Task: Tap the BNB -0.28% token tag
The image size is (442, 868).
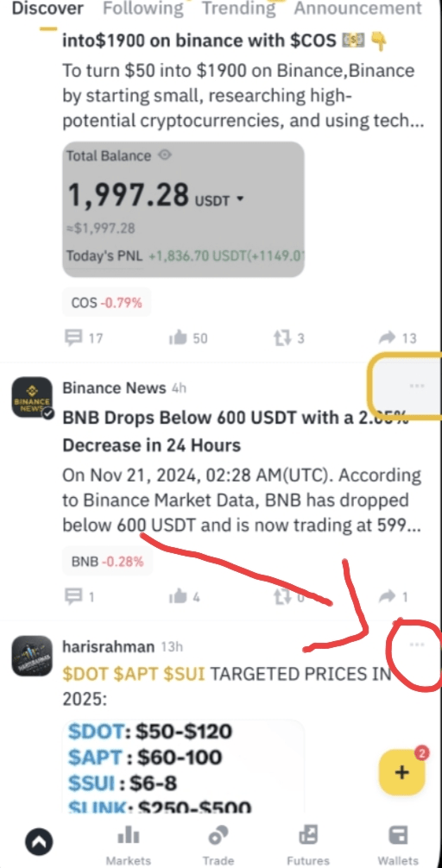Action: coord(107,562)
